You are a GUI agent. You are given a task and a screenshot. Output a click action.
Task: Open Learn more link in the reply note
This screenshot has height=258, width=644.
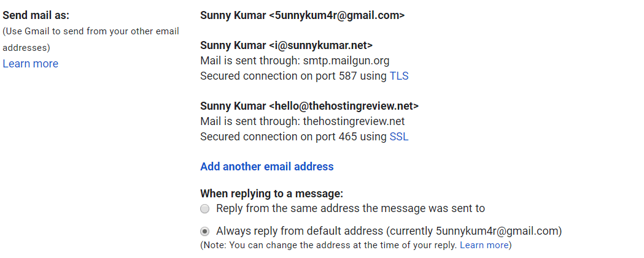[484, 245]
